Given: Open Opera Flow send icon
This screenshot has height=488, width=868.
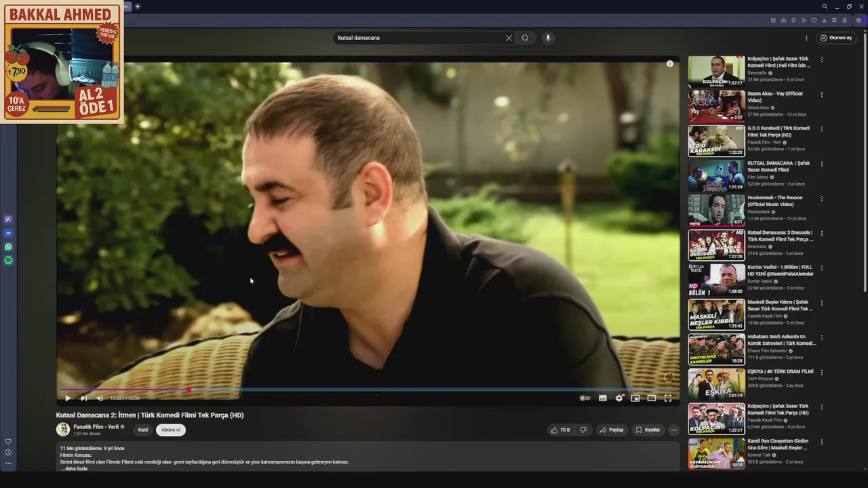Looking at the screenshot, I should [804, 20].
